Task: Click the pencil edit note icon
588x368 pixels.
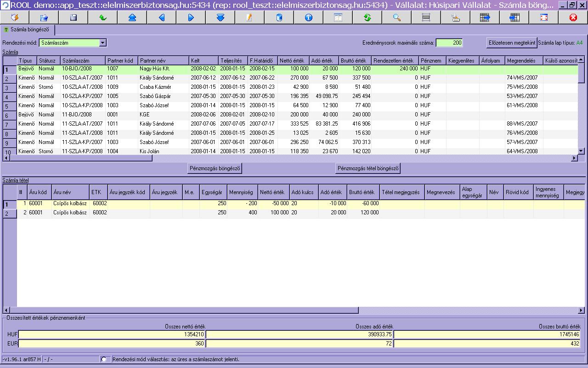Action: pyautogui.click(x=249, y=17)
